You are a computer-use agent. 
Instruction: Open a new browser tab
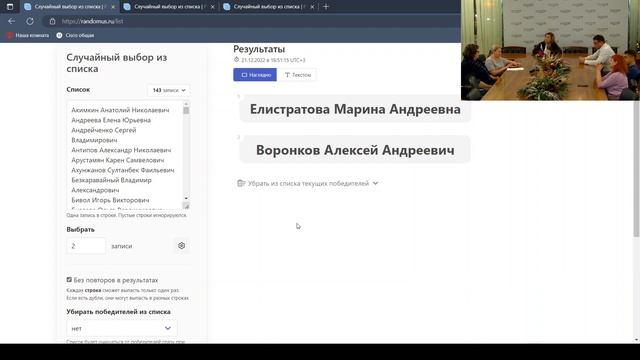(326, 7)
